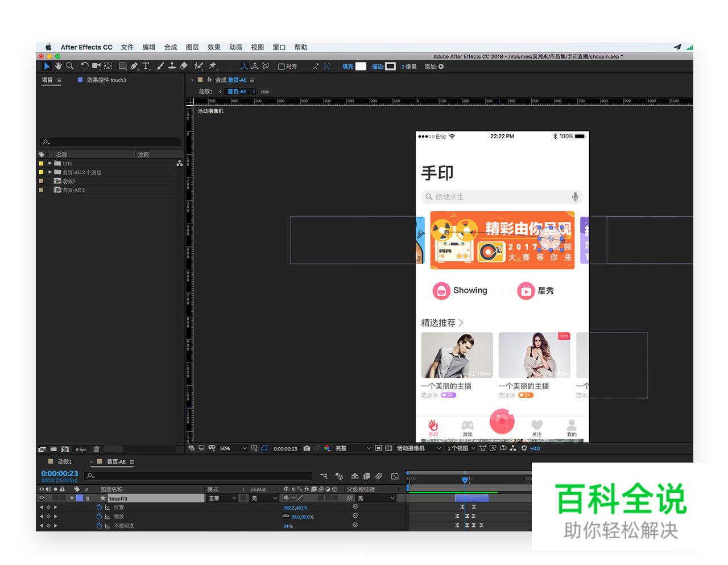The width and height of the screenshot is (728, 565).
Task: Open the 编辑 menu
Action: pyautogui.click(x=149, y=47)
